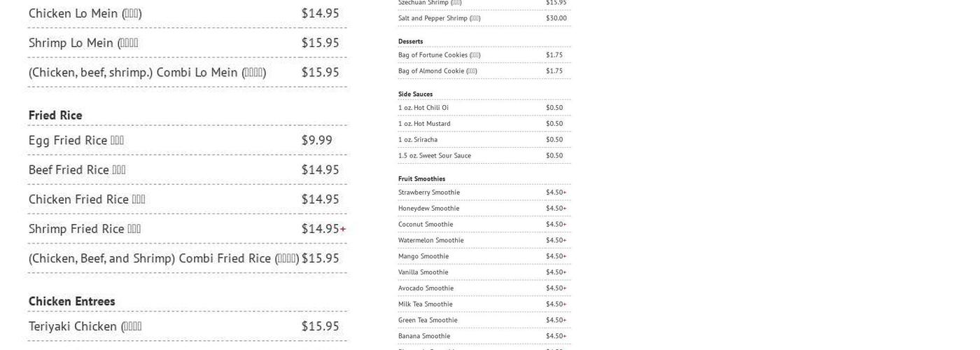This screenshot has width=980, height=350.
Task: Pick Bag of Almond Cookie
Action: point(437,71)
